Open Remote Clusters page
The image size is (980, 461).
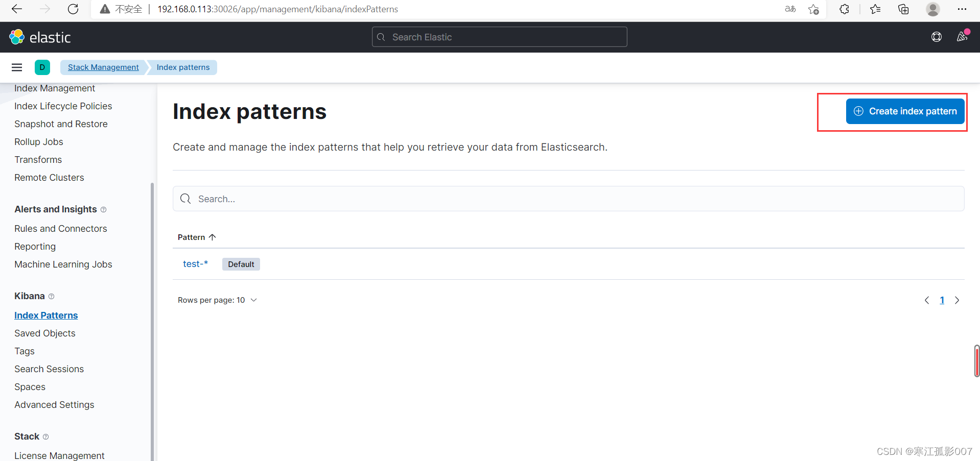click(x=49, y=178)
